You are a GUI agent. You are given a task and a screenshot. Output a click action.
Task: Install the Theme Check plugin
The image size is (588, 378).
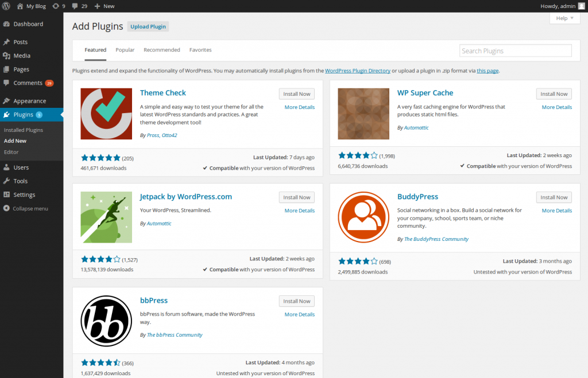(x=297, y=93)
